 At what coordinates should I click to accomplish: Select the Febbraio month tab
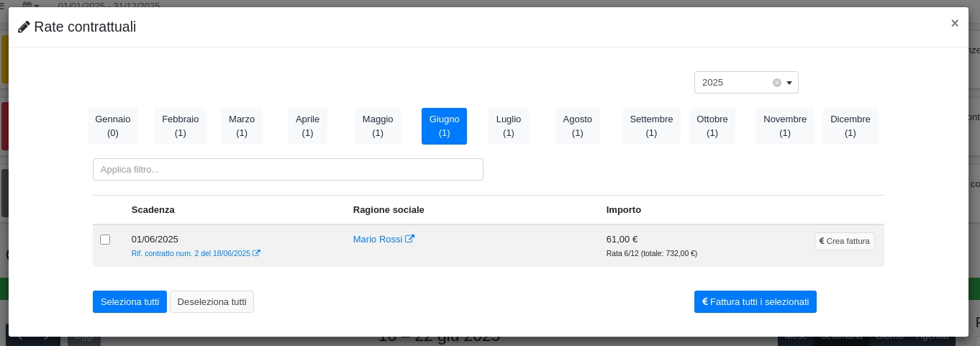(x=180, y=126)
